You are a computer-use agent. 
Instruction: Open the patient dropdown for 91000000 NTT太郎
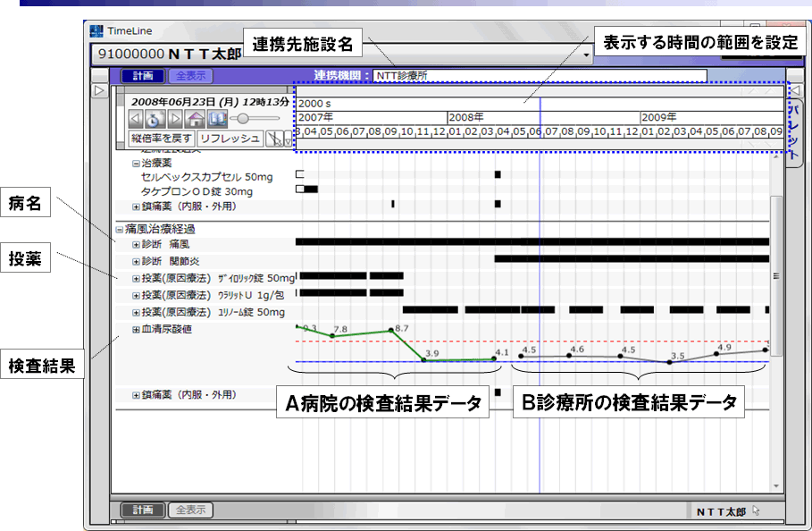[586, 55]
